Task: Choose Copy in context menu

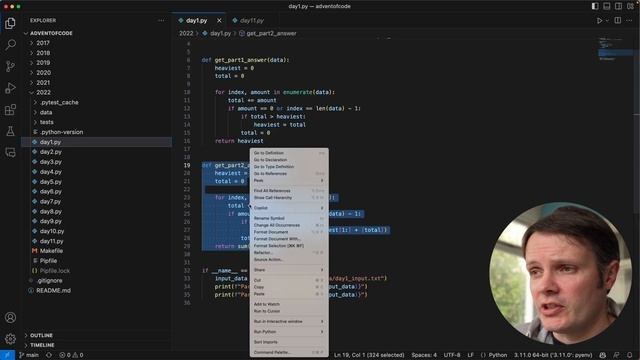Action: point(289,287)
